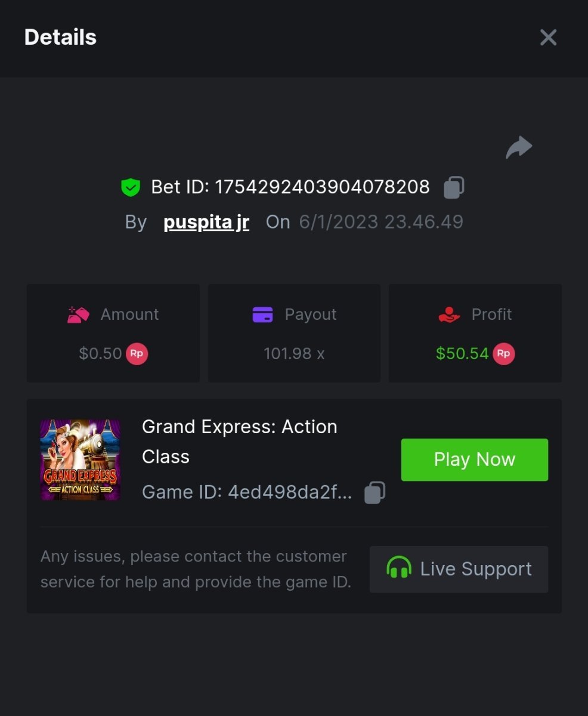Click the Bet ID number text
The height and width of the screenshot is (716, 588).
322,187
